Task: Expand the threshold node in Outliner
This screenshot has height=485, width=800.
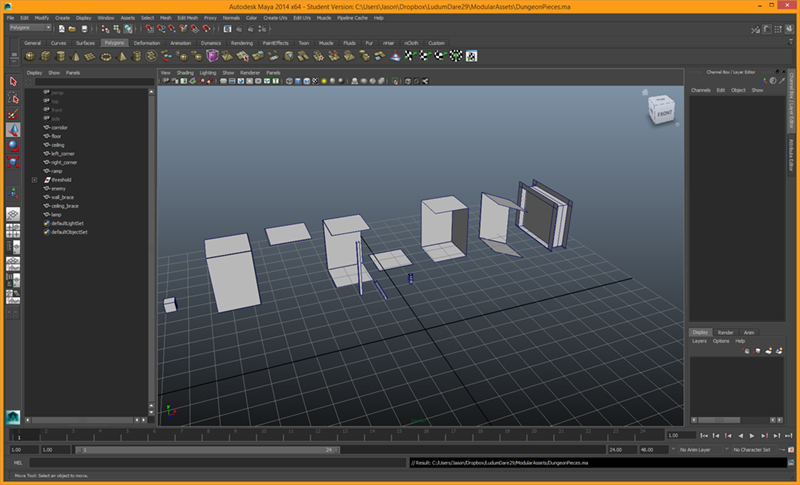Action: pyautogui.click(x=34, y=180)
